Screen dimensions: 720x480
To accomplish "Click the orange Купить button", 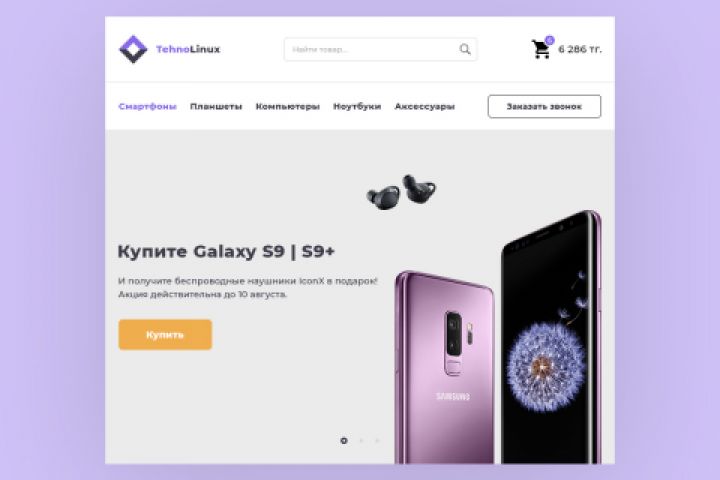I will click(x=165, y=335).
